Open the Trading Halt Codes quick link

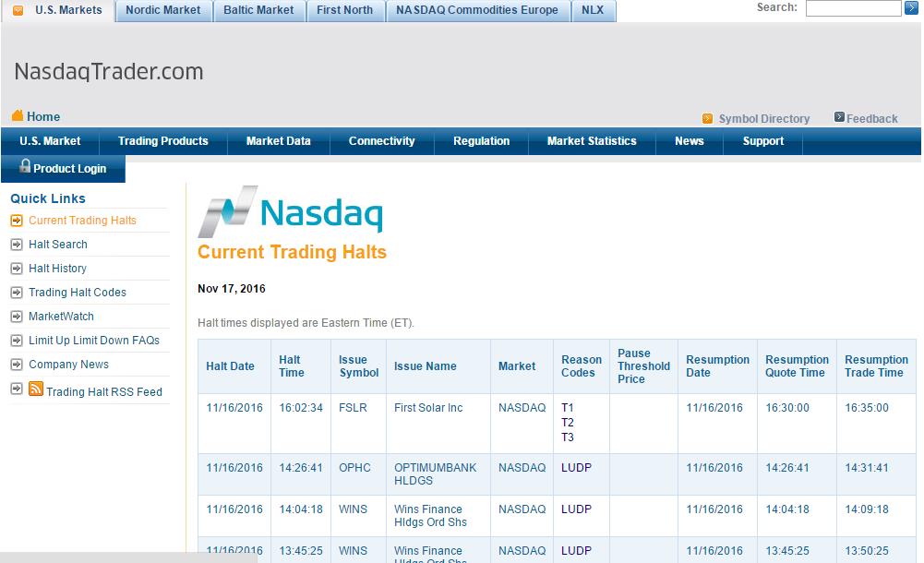point(78,293)
